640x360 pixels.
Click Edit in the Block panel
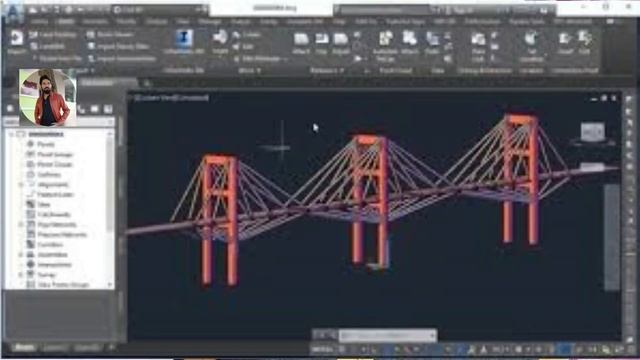(x=243, y=47)
